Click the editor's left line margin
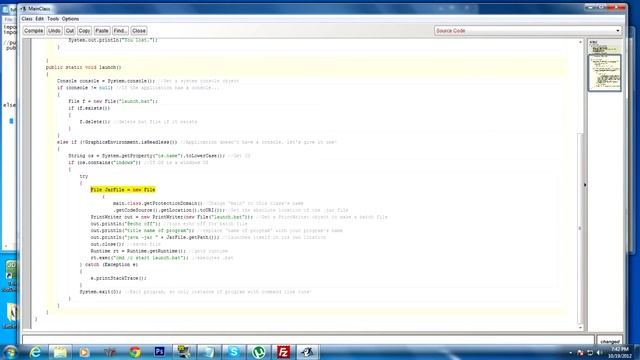The height and width of the screenshot is (360, 640). tap(27, 184)
